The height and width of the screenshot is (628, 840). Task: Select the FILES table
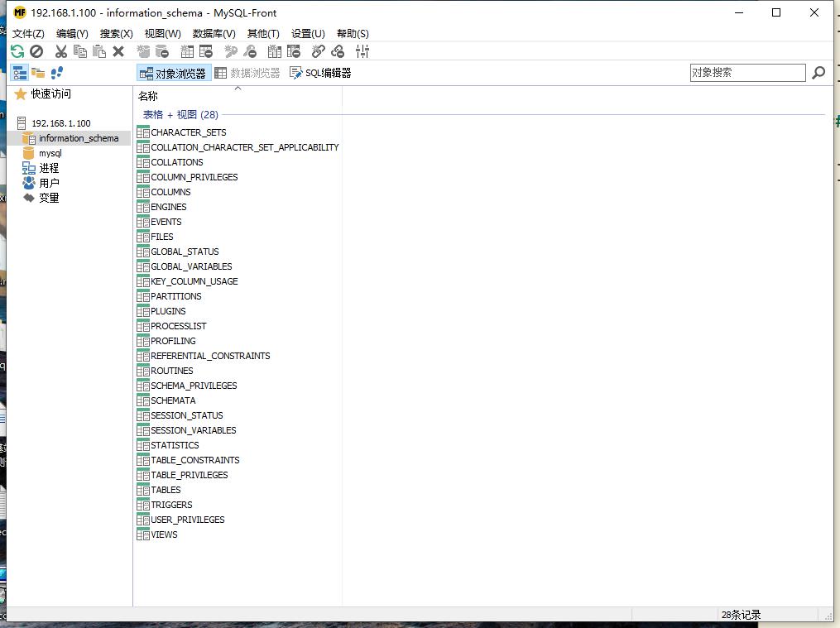coord(161,237)
